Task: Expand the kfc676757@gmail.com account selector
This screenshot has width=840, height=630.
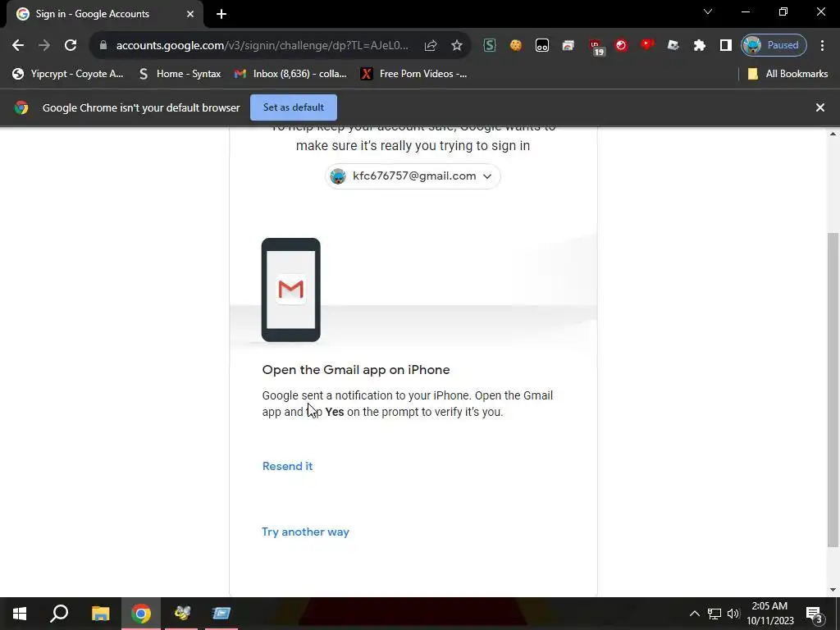Action: [413, 176]
